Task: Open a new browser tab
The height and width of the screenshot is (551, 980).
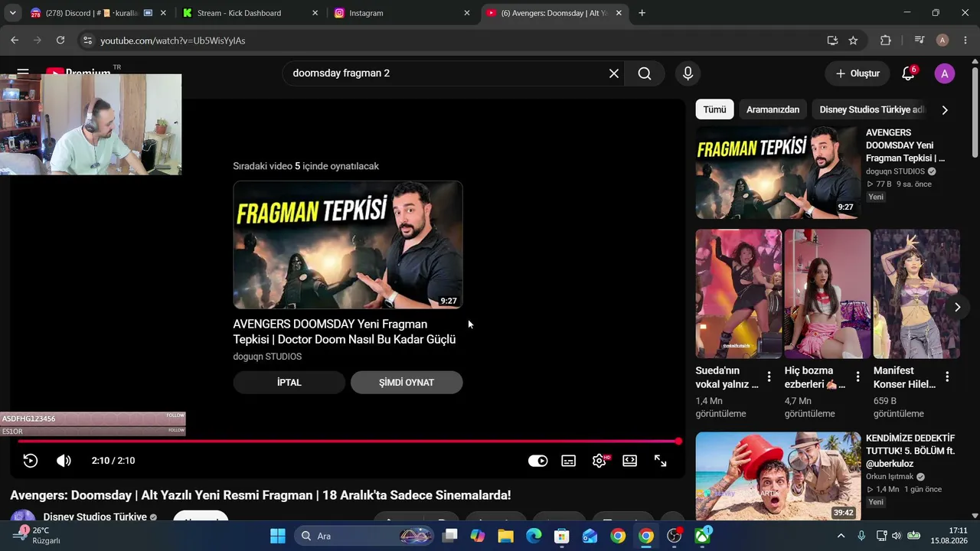Action: [x=642, y=13]
